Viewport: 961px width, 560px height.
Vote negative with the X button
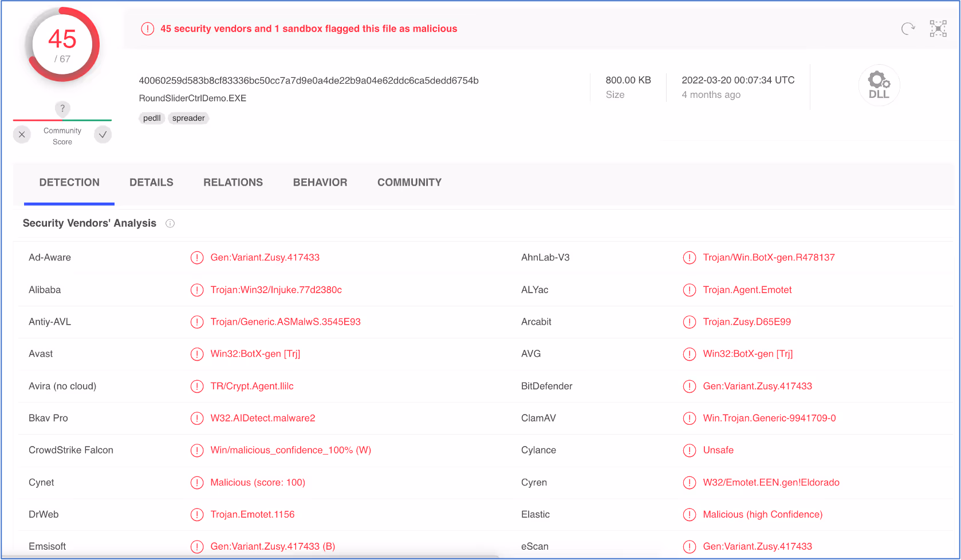click(x=22, y=135)
